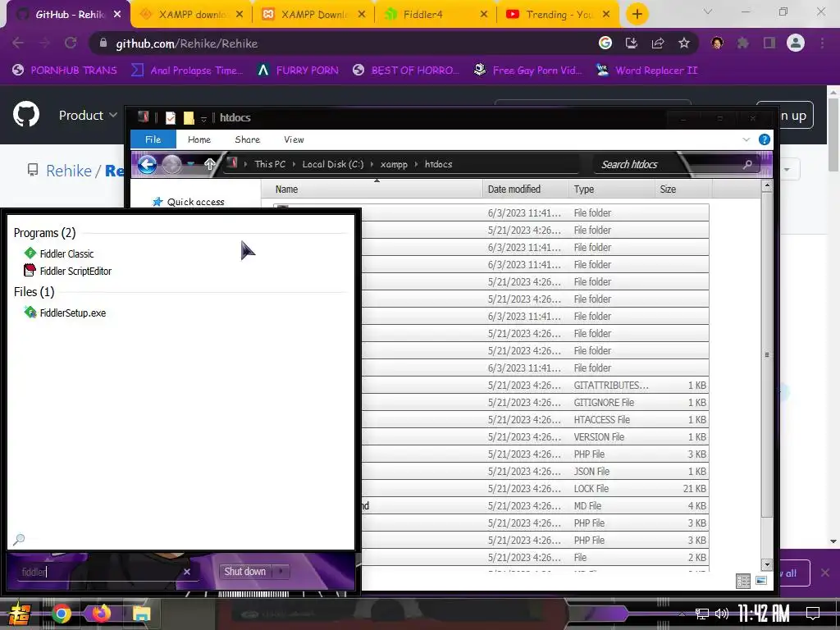Click the Properties quick access toolbar icon

coord(171,118)
